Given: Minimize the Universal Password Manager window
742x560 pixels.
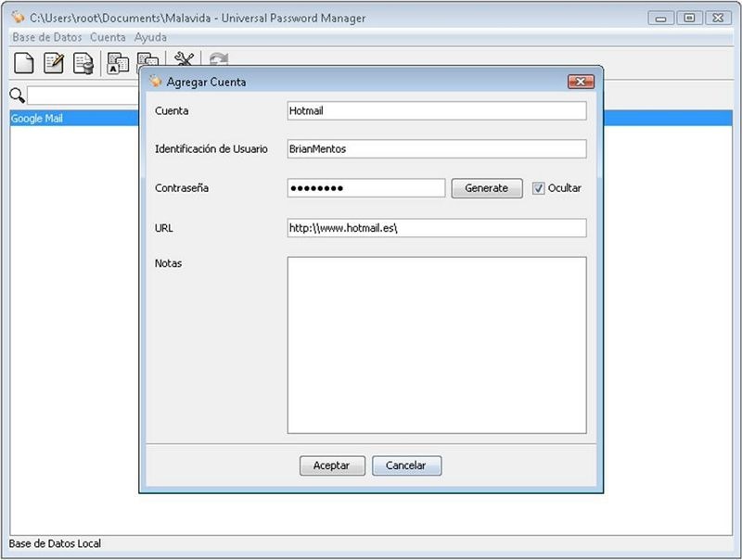Looking at the screenshot, I should (x=660, y=18).
